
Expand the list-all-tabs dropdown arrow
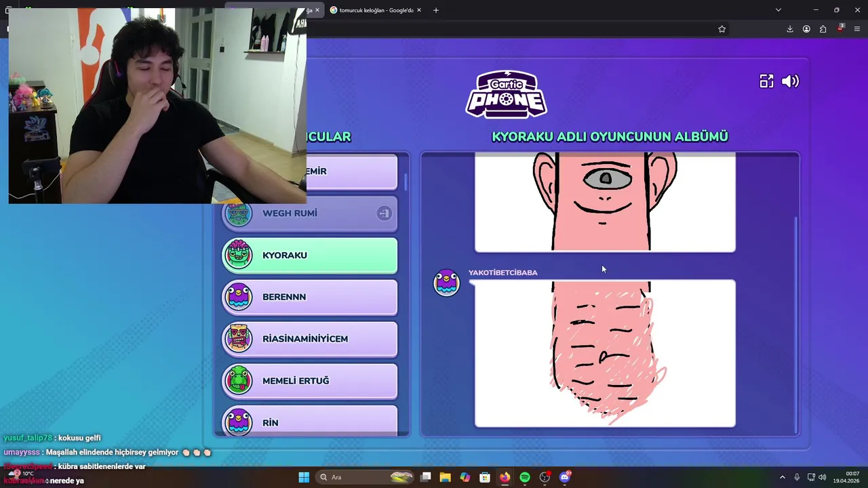click(x=778, y=10)
